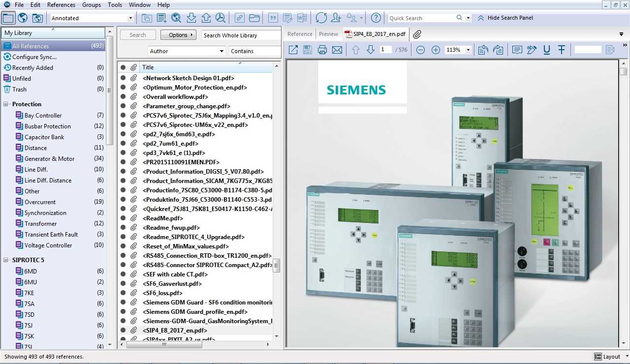The width and height of the screenshot is (630, 364).
Task: Click the Open PDF in external window icon
Action: coord(293,50)
